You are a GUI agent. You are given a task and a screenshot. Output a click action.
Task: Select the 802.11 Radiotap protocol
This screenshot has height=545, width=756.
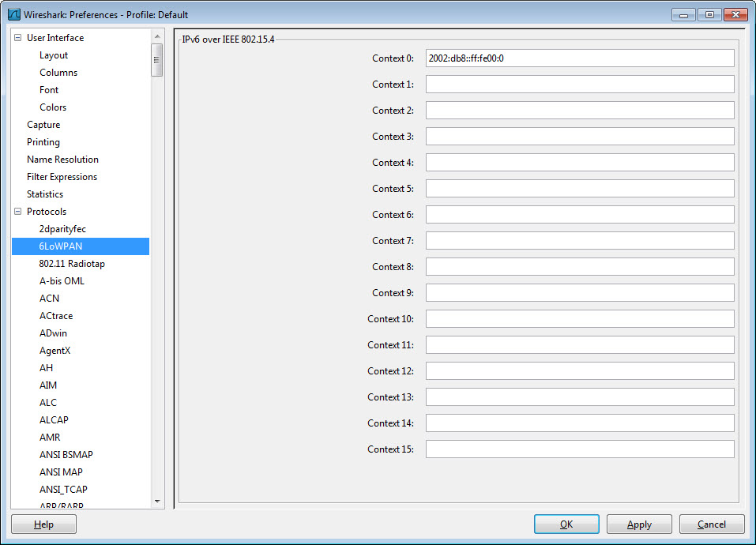(x=72, y=264)
